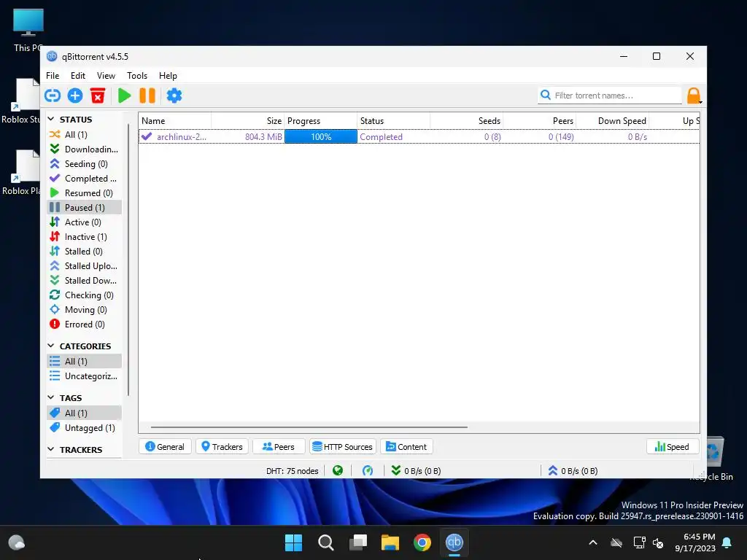
Task: Open Google Chrome from the taskbar
Action: (422, 542)
